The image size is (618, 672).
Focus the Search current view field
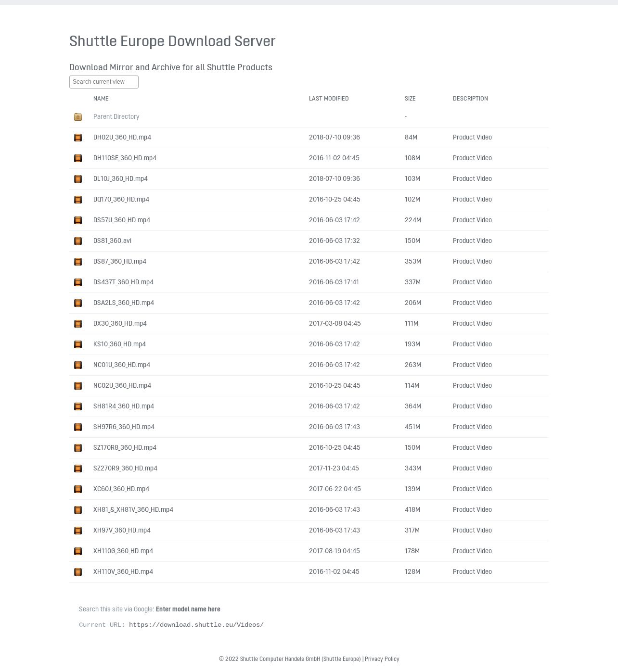[x=104, y=82]
